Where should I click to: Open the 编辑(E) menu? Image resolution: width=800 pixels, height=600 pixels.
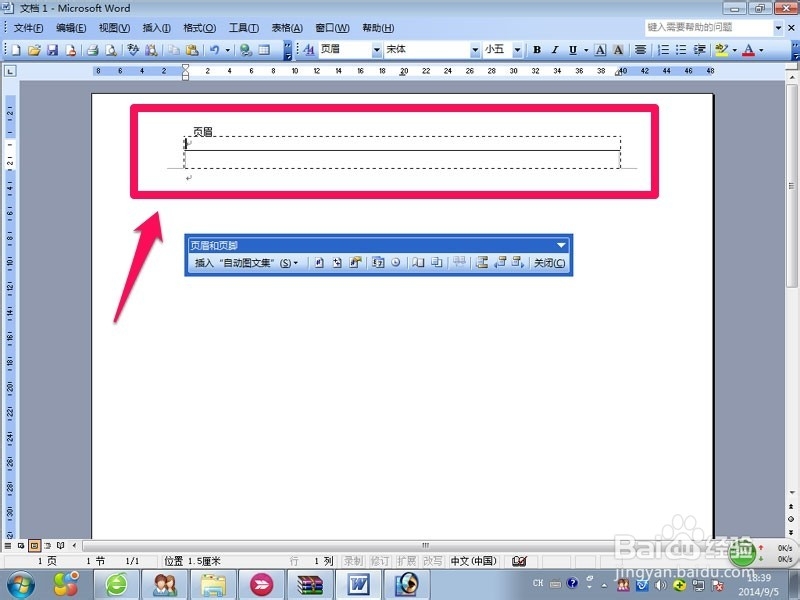coord(71,28)
